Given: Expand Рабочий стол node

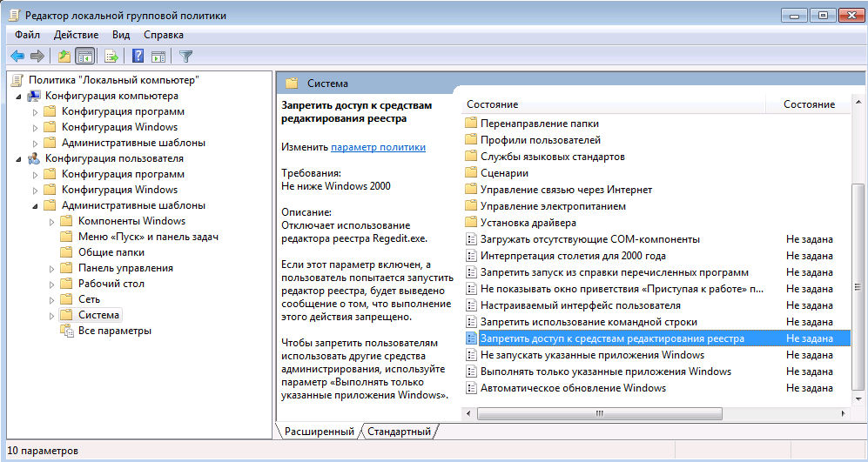Looking at the screenshot, I should pyautogui.click(x=52, y=284).
